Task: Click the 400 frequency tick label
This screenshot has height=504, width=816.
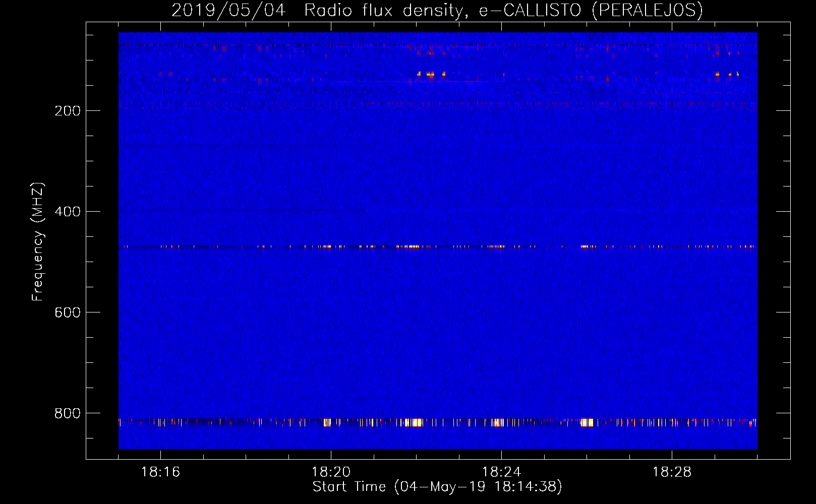Action: click(x=68, y=212)
